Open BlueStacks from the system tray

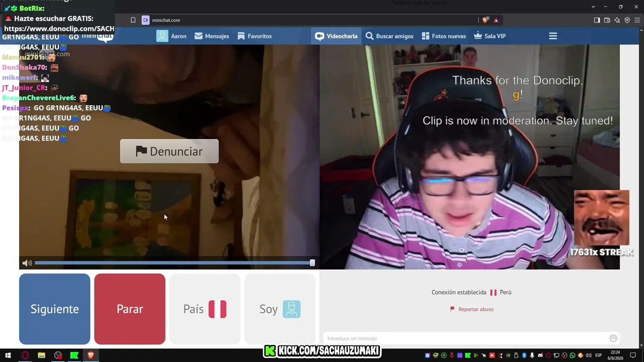(x=436, y=355)
